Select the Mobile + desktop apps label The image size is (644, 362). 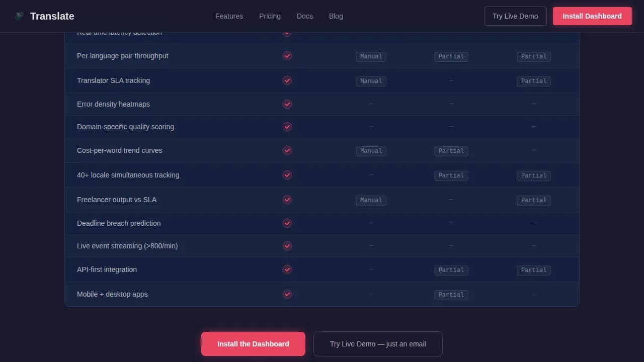coord(112,294)
